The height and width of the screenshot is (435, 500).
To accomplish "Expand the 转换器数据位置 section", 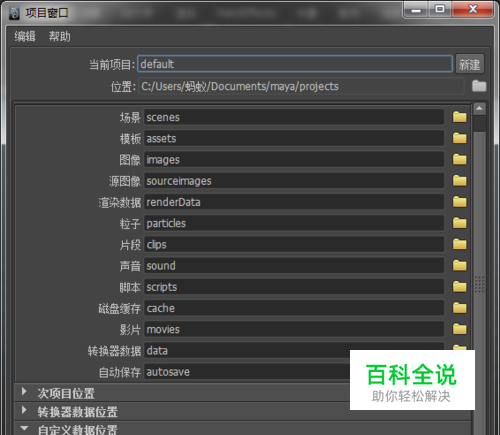I will (24, 410).
